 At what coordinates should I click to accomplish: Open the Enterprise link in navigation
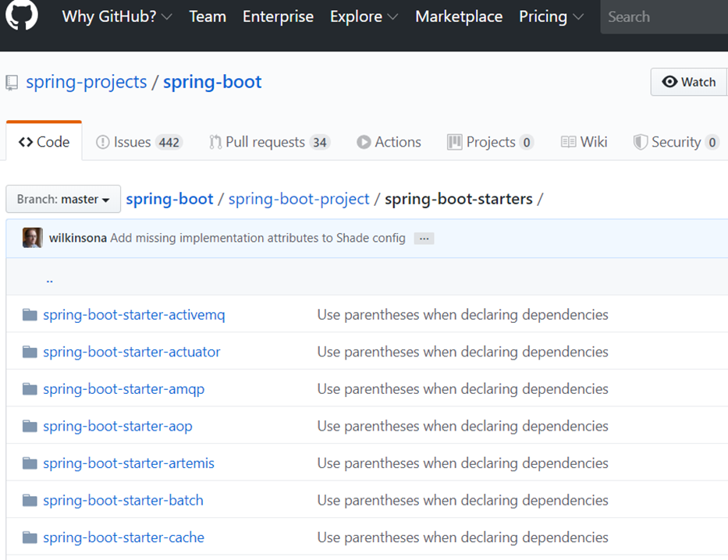tap(278, 16)
